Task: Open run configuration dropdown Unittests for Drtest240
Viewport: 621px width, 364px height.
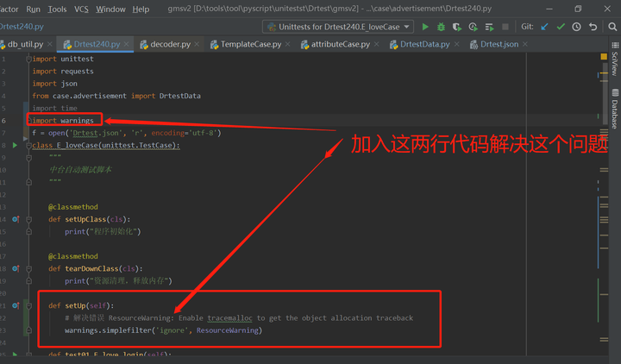Action: click(x=338, y=27)
